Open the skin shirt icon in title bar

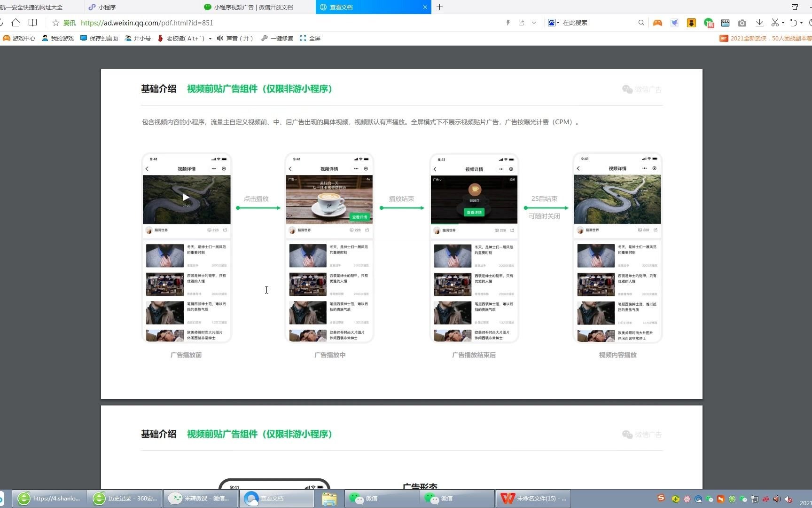tap(795, 7)
